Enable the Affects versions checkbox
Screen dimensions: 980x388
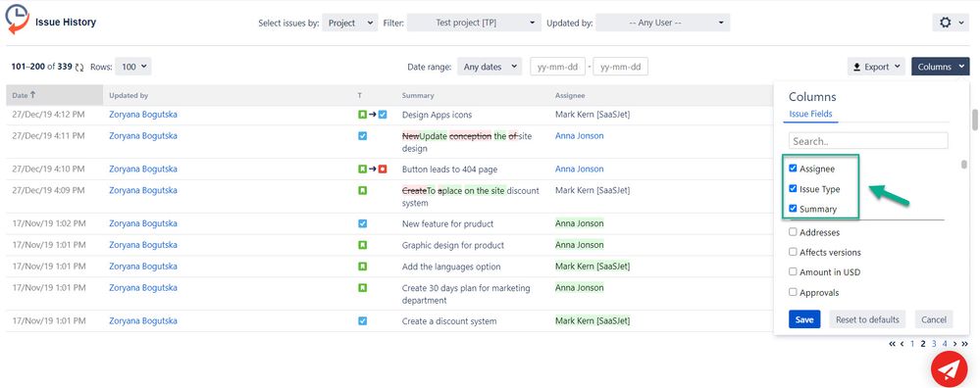pos(794,252)
